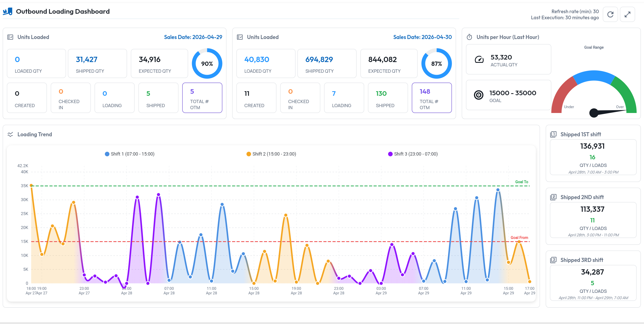Click the Shipped 1ST shift icon
Image resolution: width=644 pixels, height=324 pixels.
point(553,135)
